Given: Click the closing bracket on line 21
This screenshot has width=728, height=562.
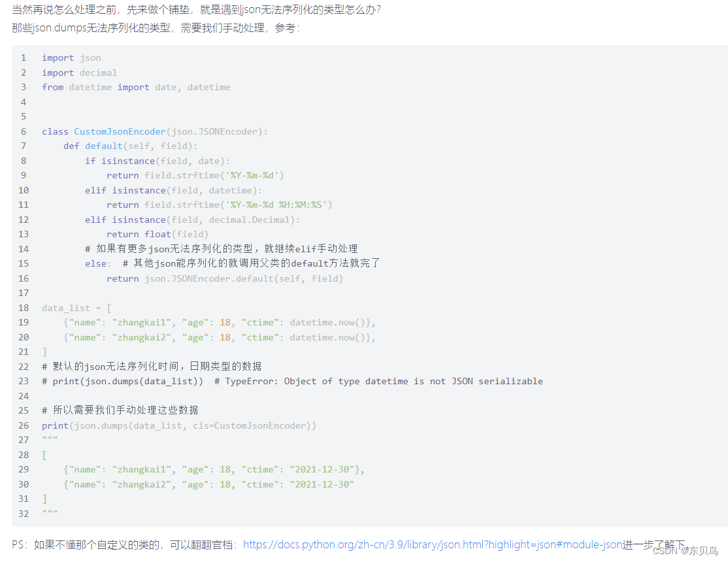Looking at the screenshot, I should coord(44,352).
